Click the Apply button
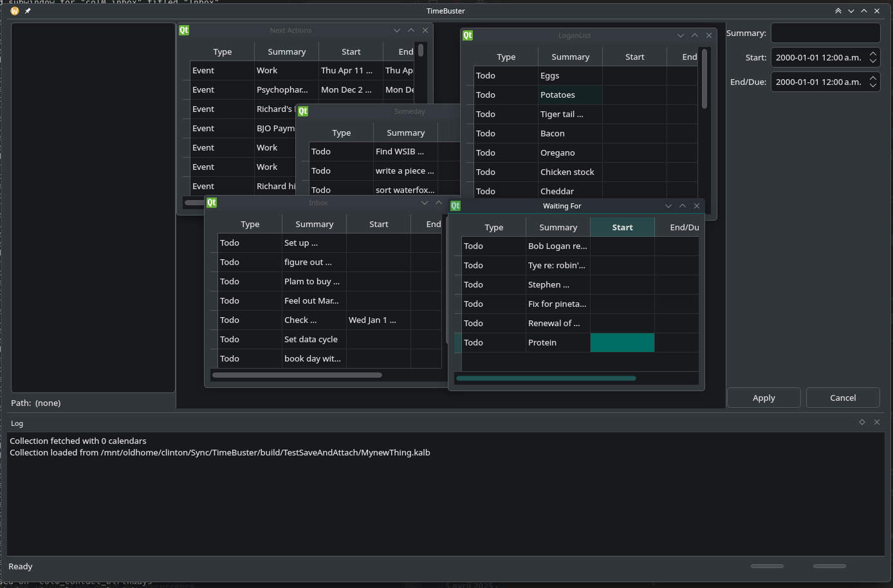 pos(764,398)
